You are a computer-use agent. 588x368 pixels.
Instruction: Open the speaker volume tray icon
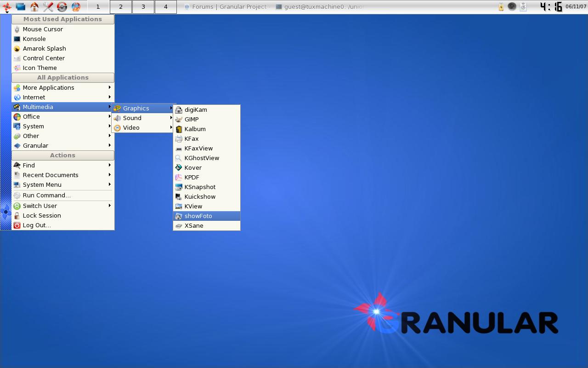[512, 7]
